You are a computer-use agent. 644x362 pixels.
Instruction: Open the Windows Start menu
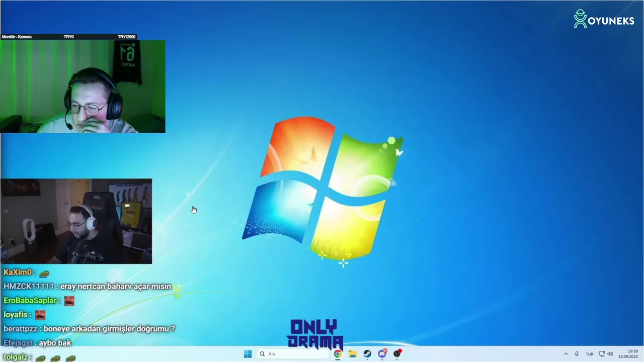[248, 354]
